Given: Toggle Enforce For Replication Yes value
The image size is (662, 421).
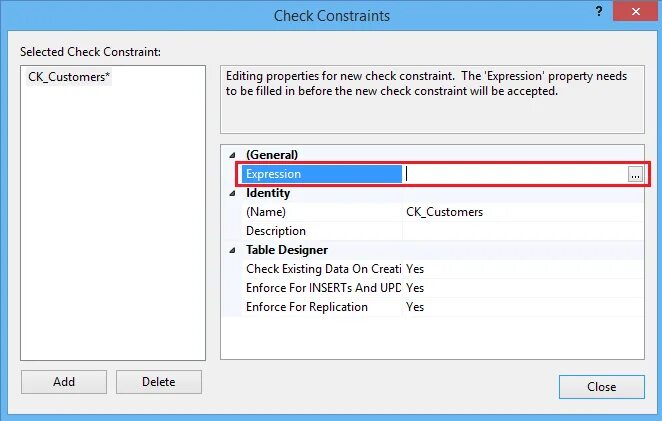Looking at the screenshot, I should point(520,307).
